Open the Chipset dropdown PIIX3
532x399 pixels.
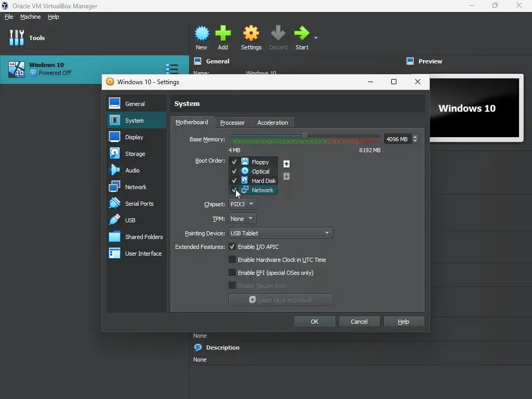(243, 204)
